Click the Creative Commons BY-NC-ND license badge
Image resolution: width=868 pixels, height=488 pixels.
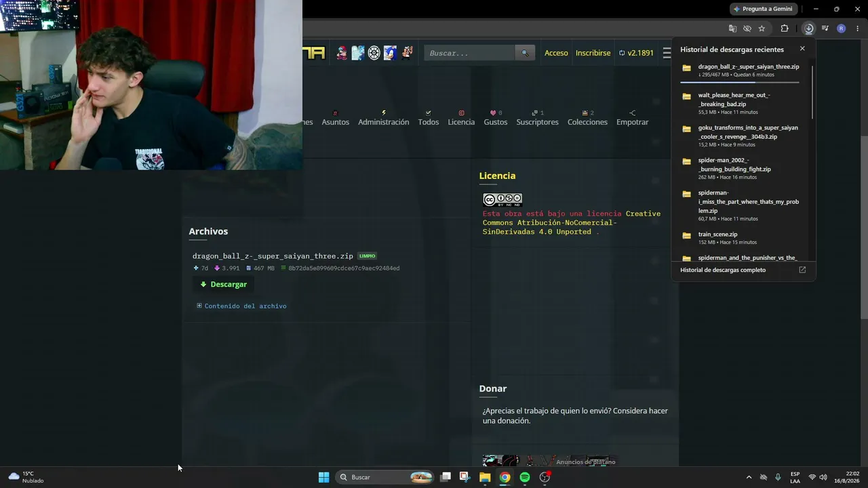502,200
